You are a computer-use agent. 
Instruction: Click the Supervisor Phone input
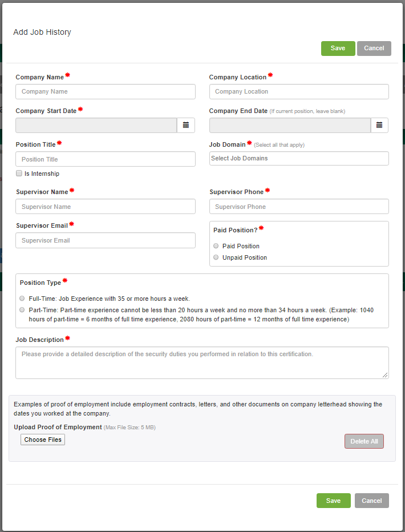point(299,207)
